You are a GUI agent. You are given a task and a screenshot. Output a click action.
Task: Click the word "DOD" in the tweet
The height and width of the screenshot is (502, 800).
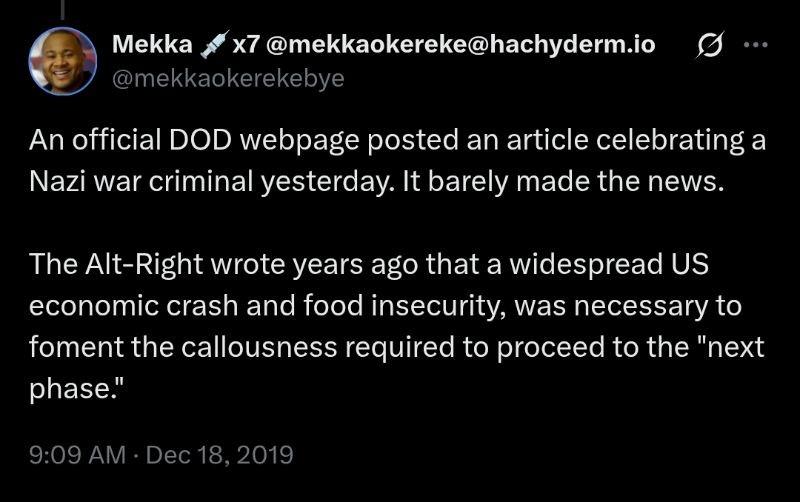pos(207,139)
